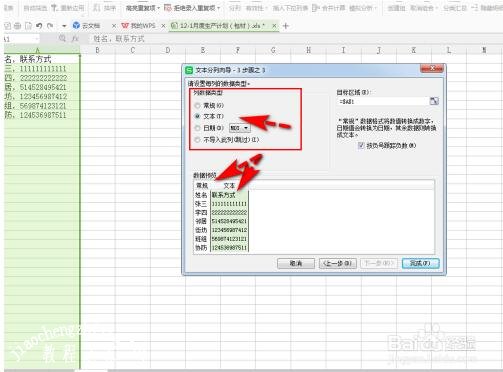Select the 常规 column header in data preview

coord(202,186)
